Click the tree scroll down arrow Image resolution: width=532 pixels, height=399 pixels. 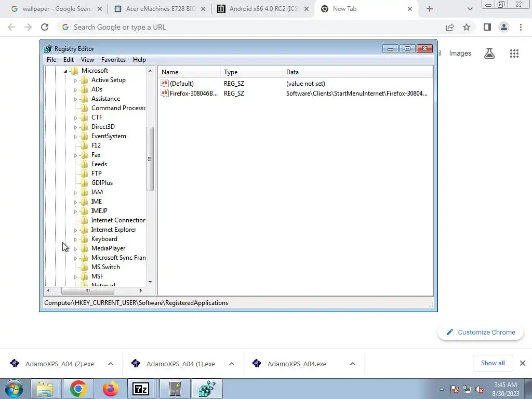click(150, 282)
